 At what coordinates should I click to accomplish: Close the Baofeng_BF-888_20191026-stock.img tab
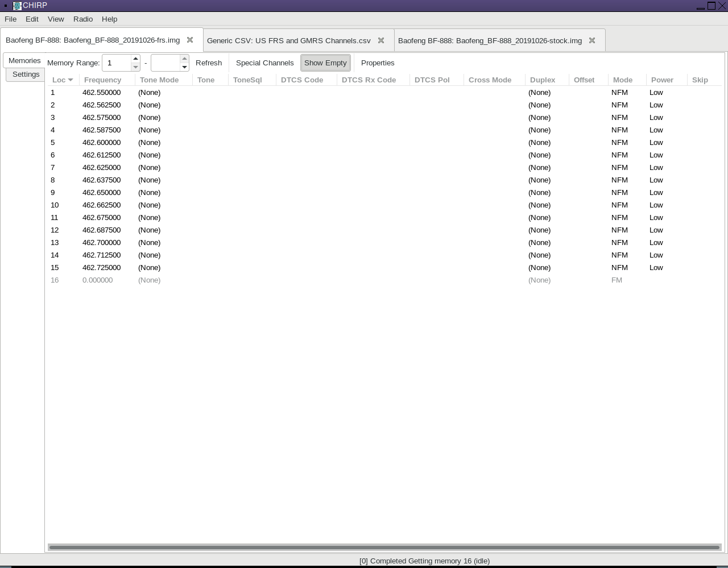[x=592, y=40]
